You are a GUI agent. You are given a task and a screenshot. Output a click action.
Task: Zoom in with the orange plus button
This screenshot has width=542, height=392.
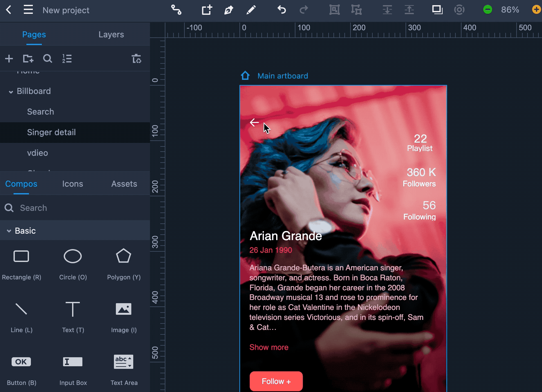click(x=537, y=10)
